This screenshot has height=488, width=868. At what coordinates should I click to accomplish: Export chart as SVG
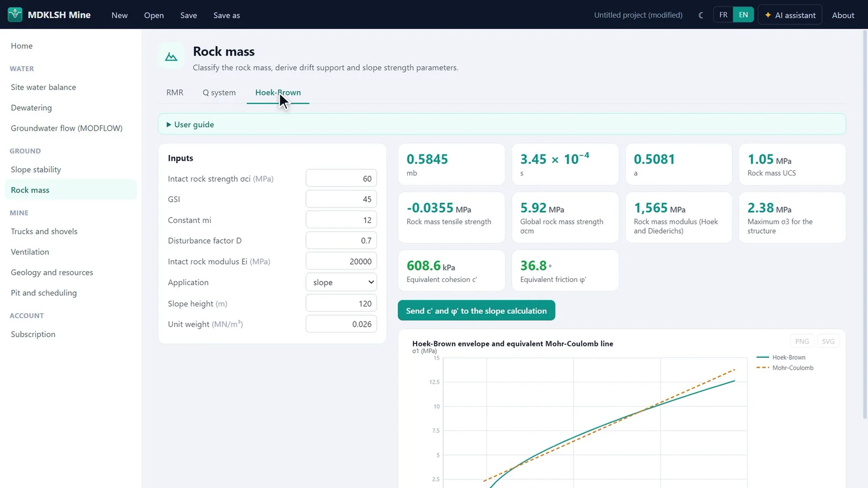(x=828, y=341)
